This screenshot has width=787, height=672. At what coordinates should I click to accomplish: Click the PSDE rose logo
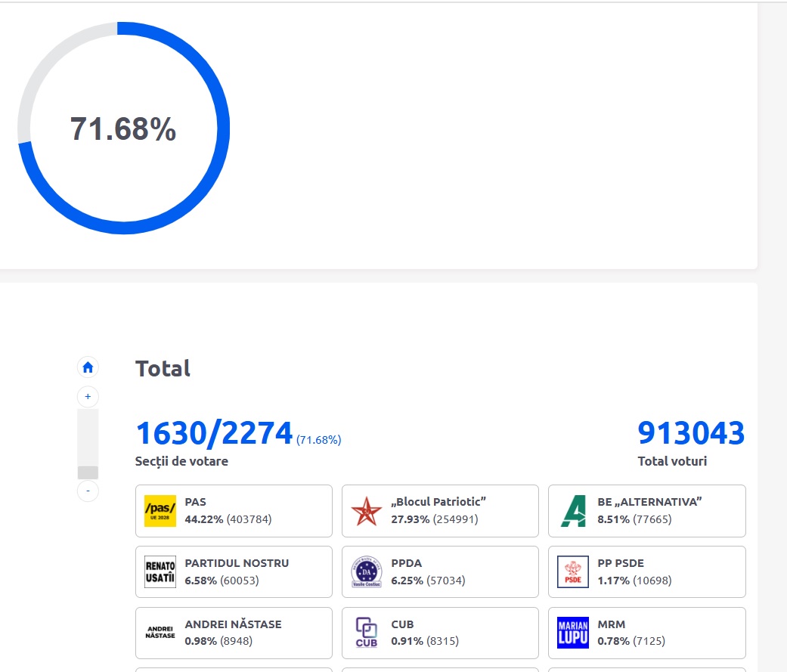coord(573,572)
